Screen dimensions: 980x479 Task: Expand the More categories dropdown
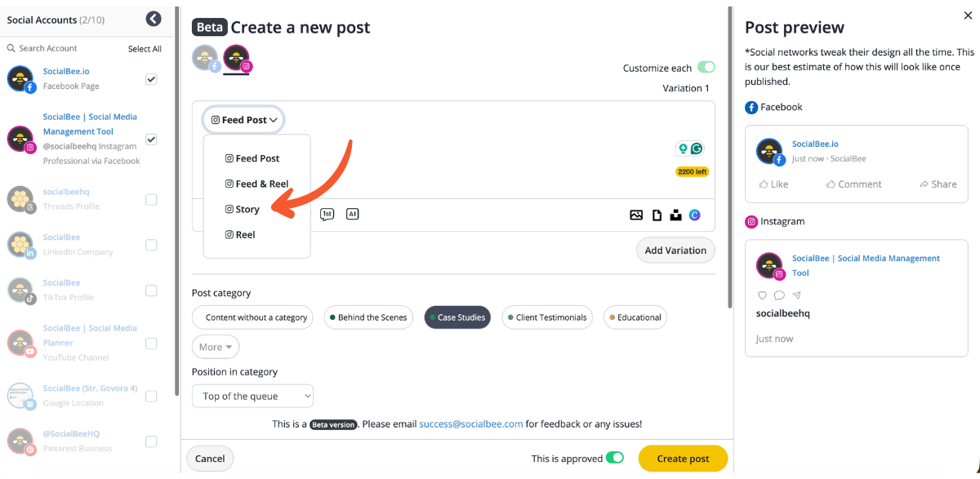216,347
